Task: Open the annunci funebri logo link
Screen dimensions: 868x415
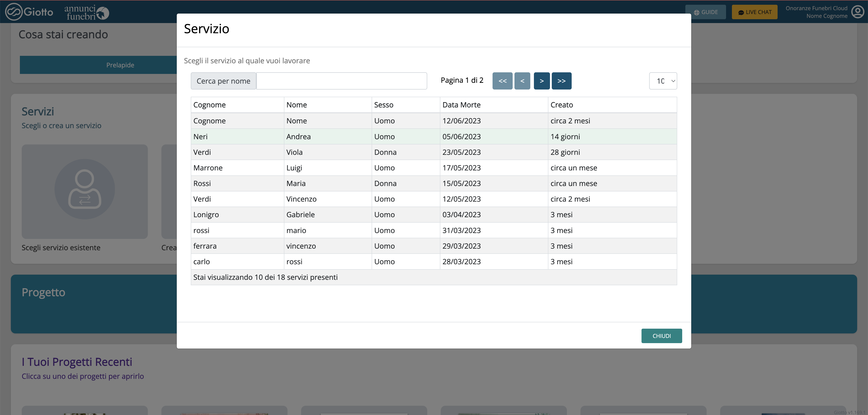Action: pos(86,12)
